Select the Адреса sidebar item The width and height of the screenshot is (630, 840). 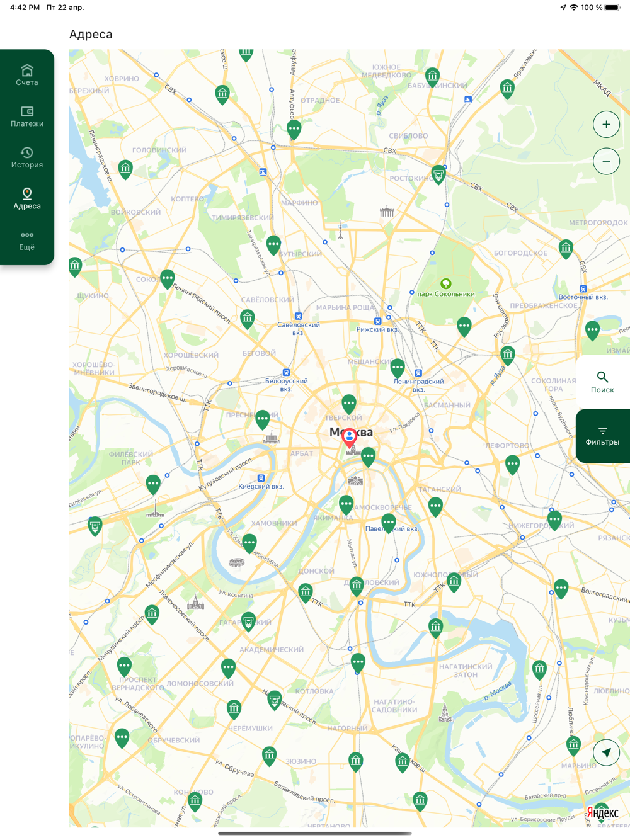[x=27, y=198]
